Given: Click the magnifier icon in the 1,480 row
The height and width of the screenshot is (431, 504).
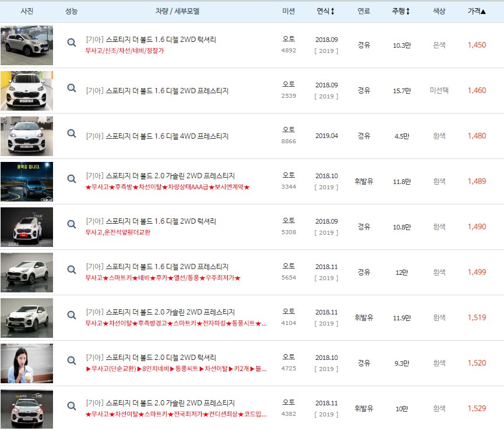Looking at the screenshot, I should (x=71, y=133).
